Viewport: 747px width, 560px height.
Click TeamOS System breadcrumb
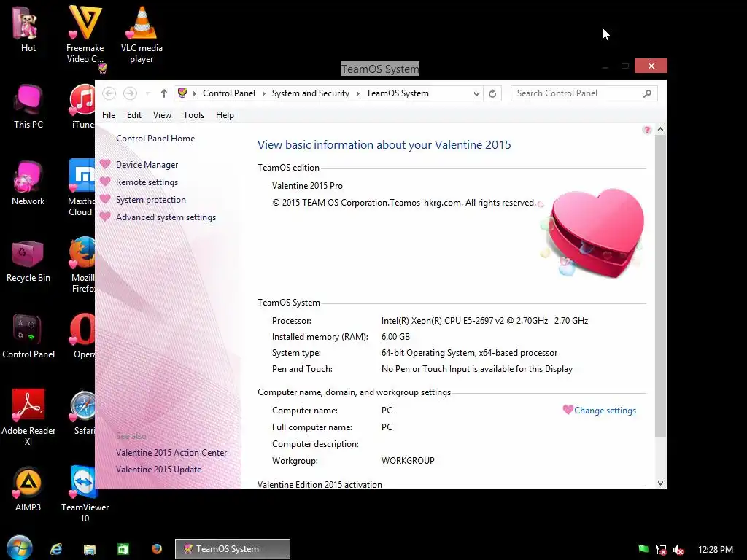[398, 93]
